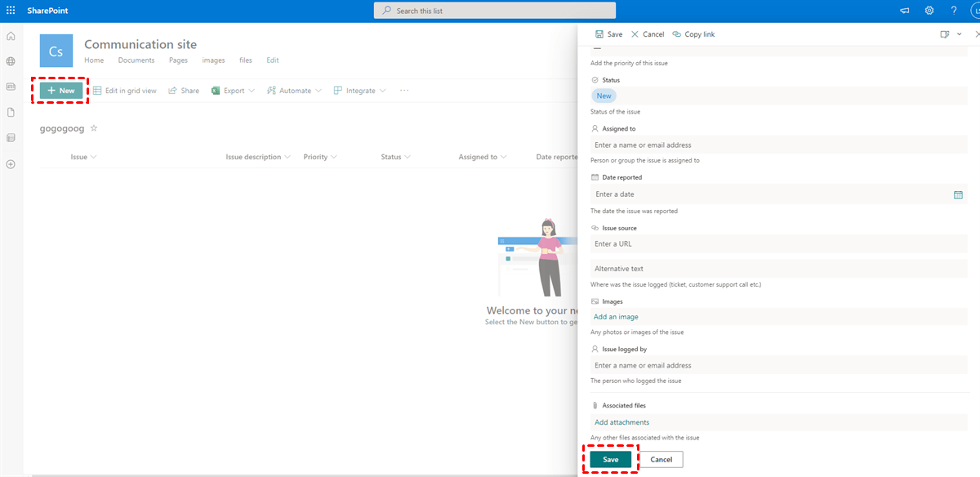Image resolution: width=980 pixels, height=477 pixels.
Task: Click the megaphone notifications icon
Action: tap(905, 11)
